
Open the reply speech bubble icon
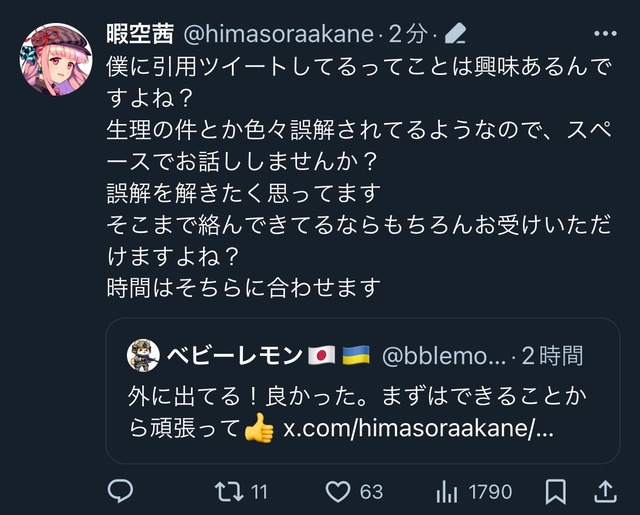pyautogui.click(x=120, y=491)
